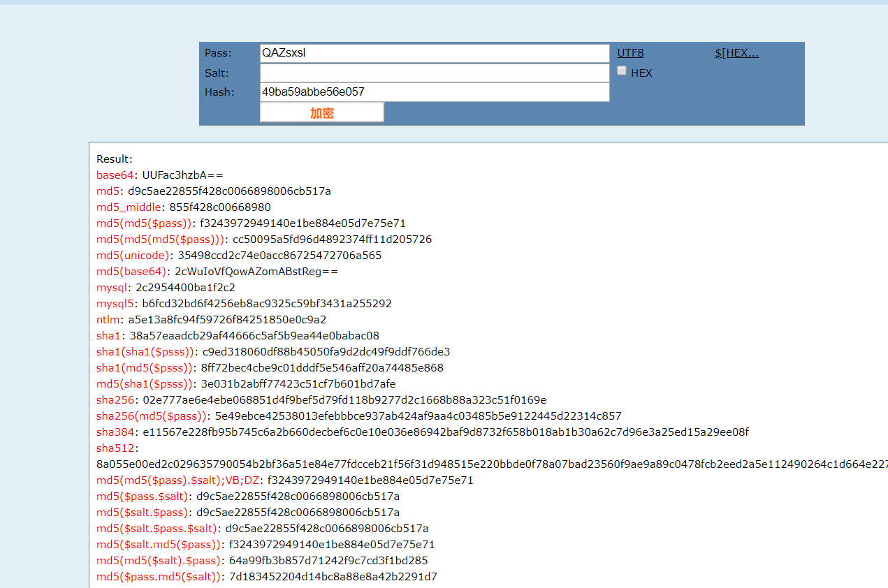Focus the empty Salt input field

click(x=434, y=73)
